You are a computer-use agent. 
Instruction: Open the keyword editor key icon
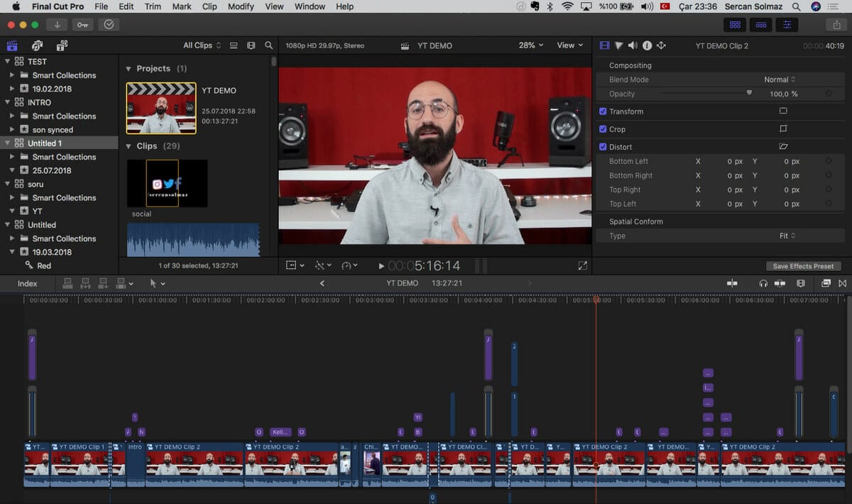pyautogui.click(x=82, y=25)
